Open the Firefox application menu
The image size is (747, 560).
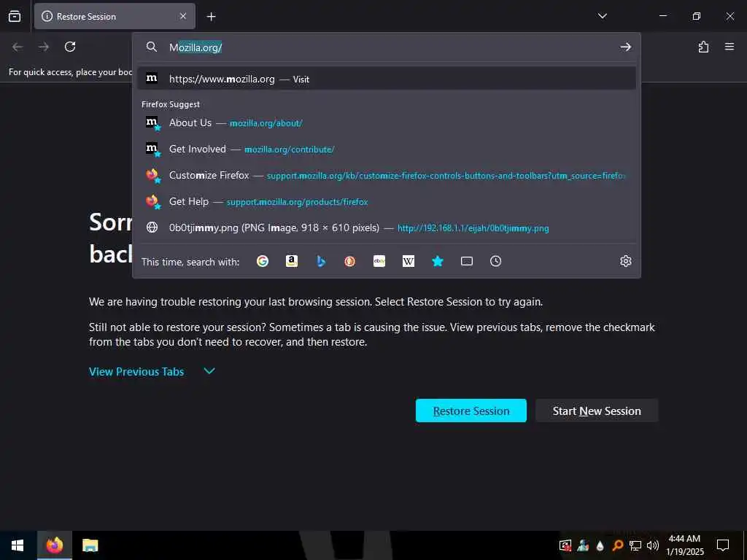(x=729, y=47)
